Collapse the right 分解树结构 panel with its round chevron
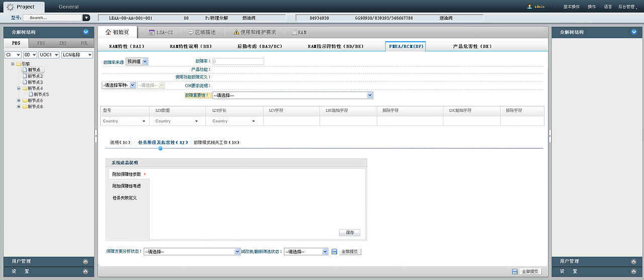The height and width of the screenshot is (280, 644). tap(633, 32)
